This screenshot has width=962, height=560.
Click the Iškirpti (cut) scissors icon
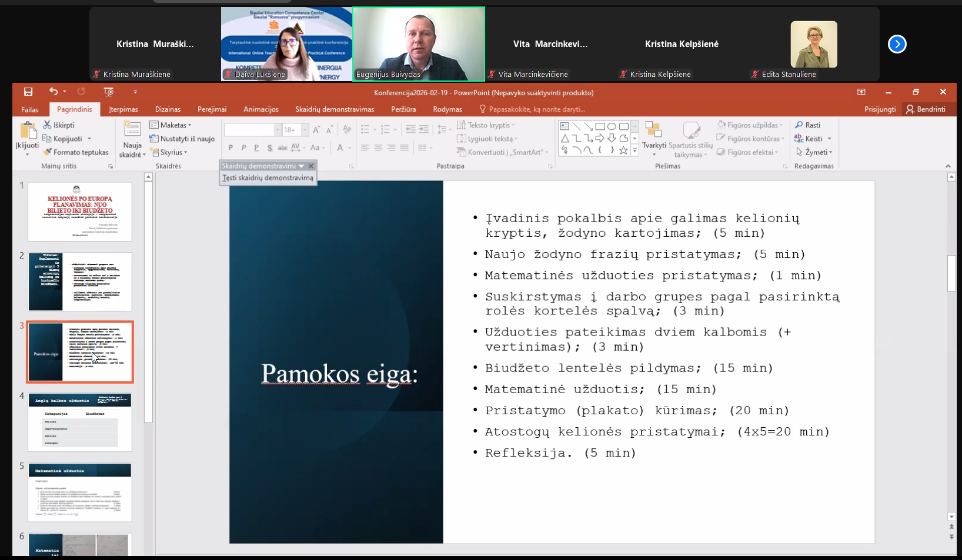(x=48, y=125)
